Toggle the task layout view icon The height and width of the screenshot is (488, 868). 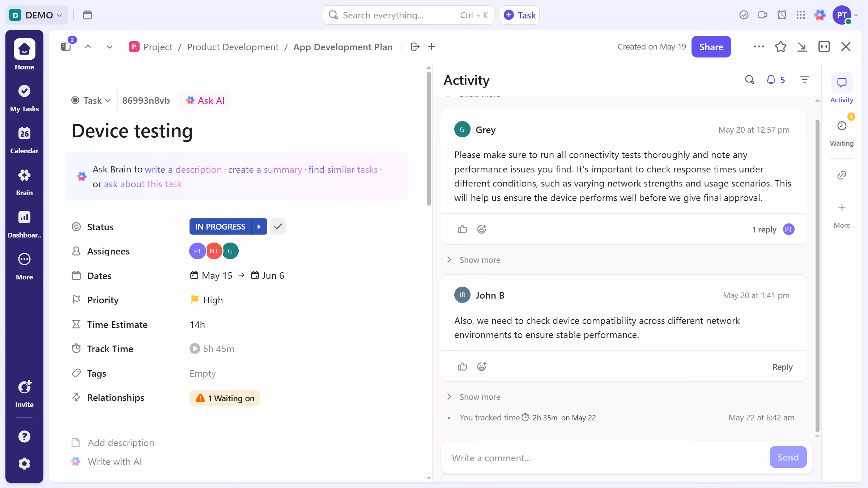click(x=824, y=47)
